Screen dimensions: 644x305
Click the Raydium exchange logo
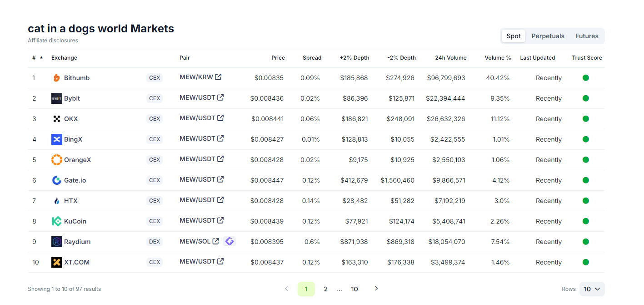(57, 242)
